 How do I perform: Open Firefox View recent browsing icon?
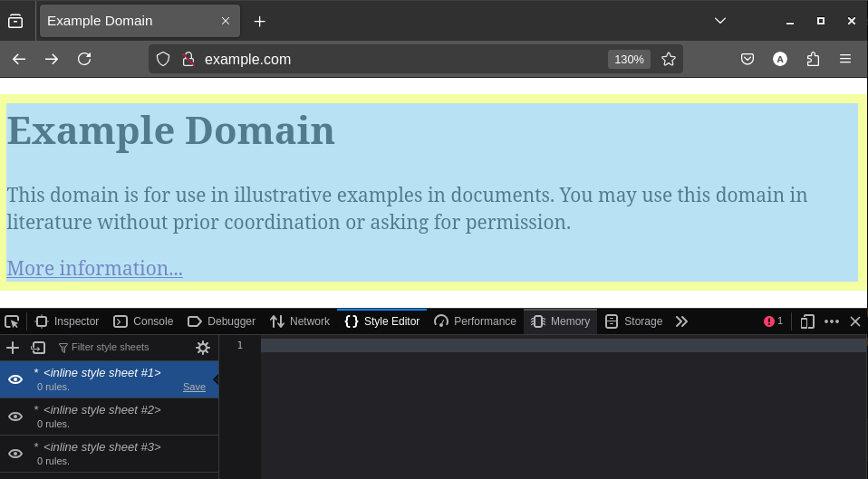(x=15, y=21)
